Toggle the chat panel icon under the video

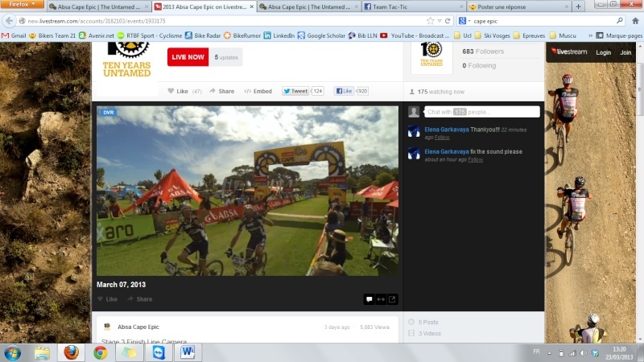(x=369, y=299)
